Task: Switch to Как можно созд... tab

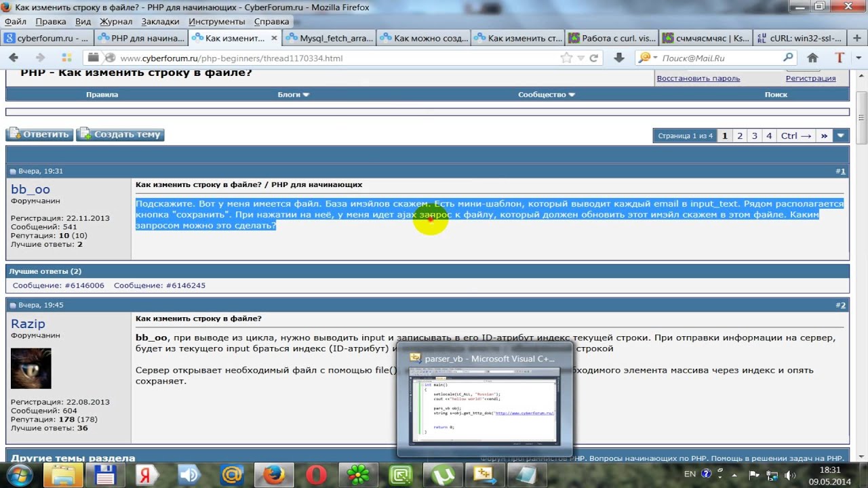Action: pyautogui.click(x=424, y=38)
